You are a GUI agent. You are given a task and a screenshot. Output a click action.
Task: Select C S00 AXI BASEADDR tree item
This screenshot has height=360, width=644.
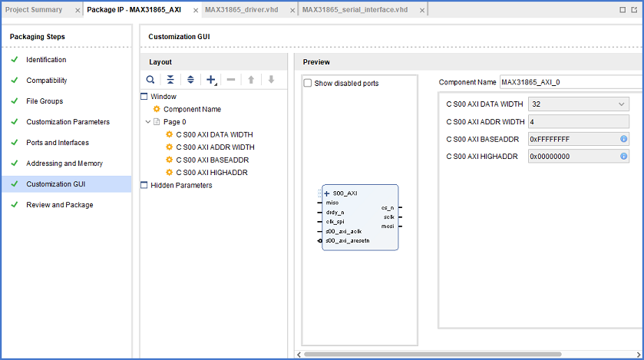coord(213,160)
